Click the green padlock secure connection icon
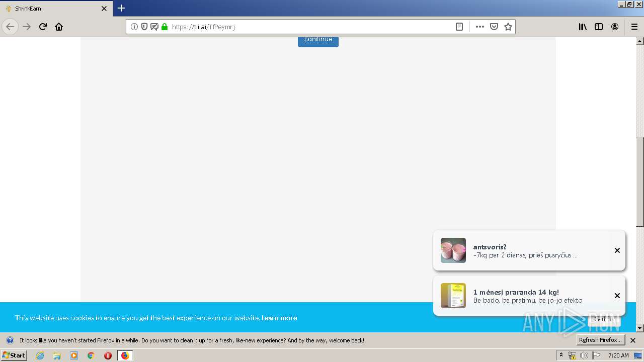 pyautogui.click(x=165, y=27)
